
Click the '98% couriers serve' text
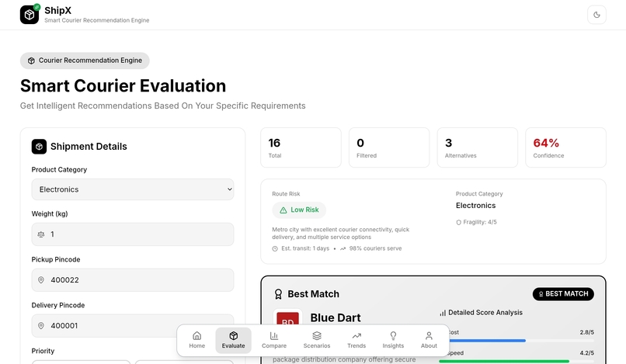click(376, 248)
